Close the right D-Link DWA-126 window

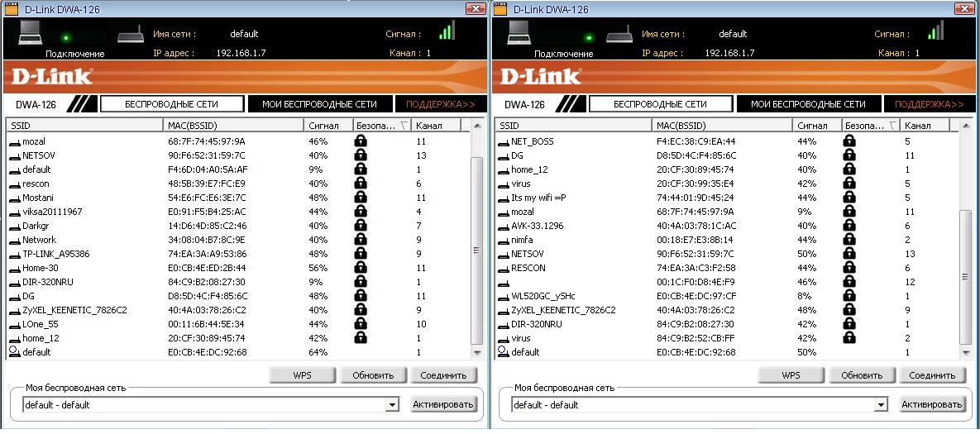(x=964, y=8)
